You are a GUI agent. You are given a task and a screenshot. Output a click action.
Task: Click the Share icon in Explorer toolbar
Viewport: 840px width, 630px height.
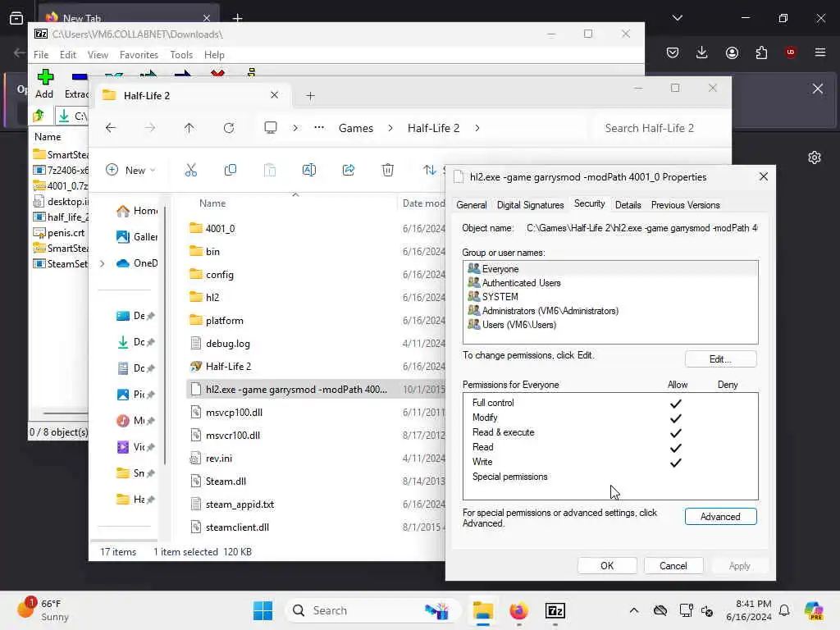(x=348, y=171)
